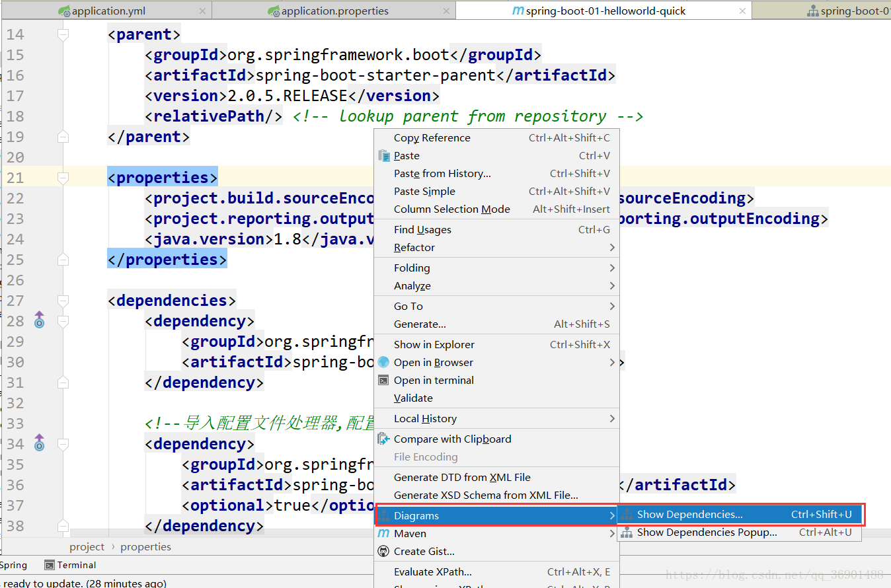Choose Find Usages
The image size is (891, 588).
[x=496, y=230]
